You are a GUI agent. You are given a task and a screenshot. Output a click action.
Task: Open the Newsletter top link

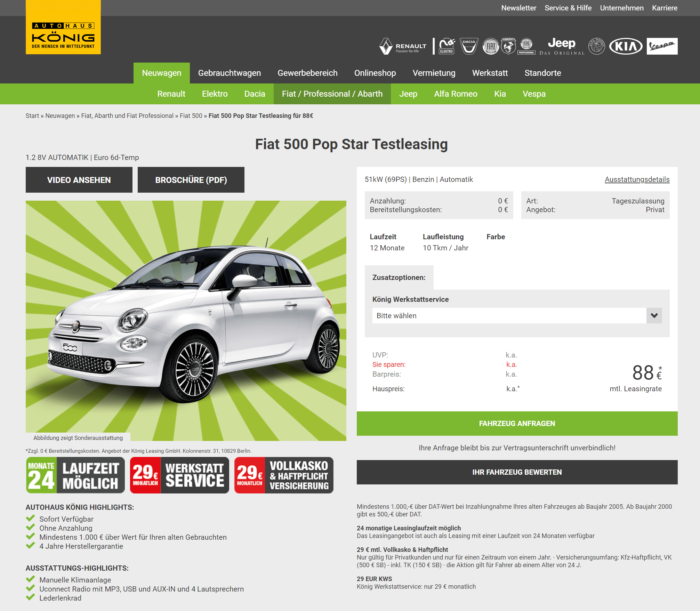pyautogui.click(x=518, y=8)
